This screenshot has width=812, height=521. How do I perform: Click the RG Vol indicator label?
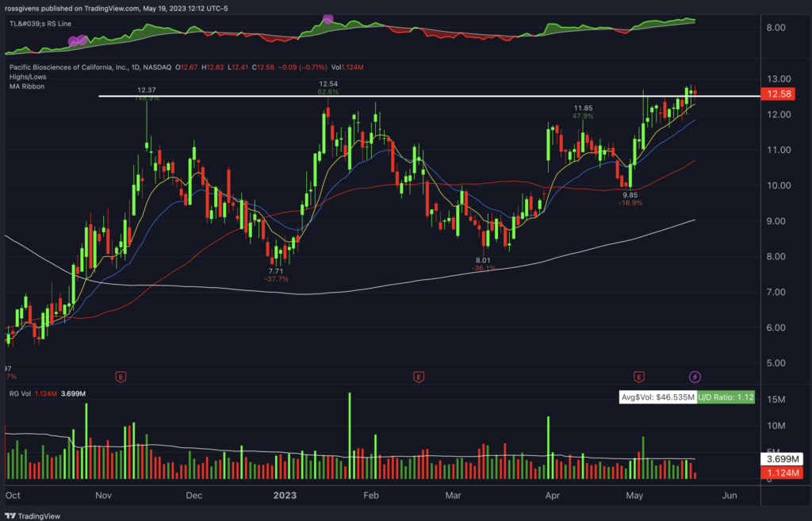pyautogui.click(x=21, y=393)
